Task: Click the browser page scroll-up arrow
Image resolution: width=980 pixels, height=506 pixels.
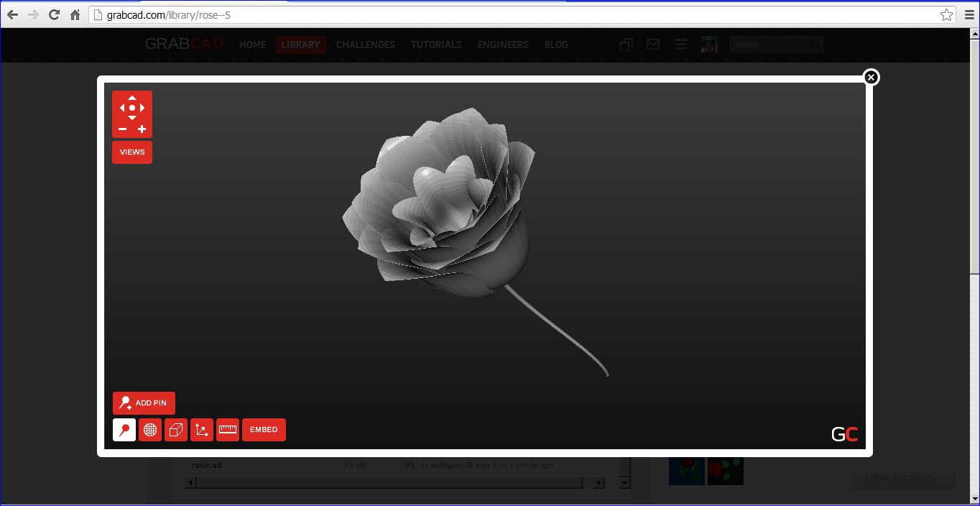Action: [974, 34]
